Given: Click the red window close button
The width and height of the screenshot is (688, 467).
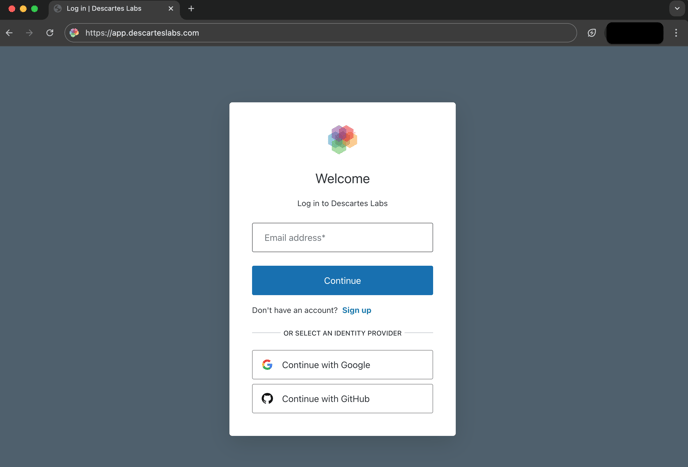Looking at the screenshot, I should click(12, 9).
